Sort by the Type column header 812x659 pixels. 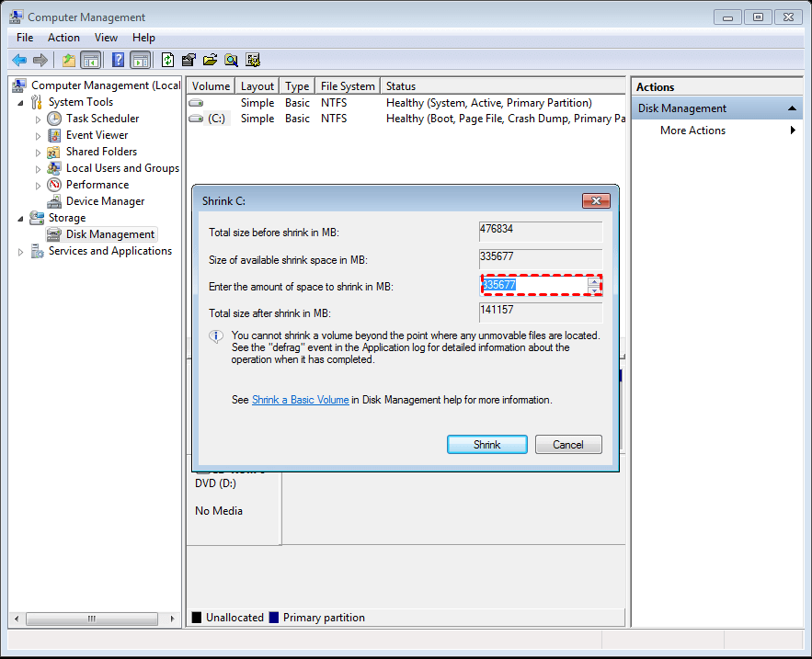(x=297, y=85)
